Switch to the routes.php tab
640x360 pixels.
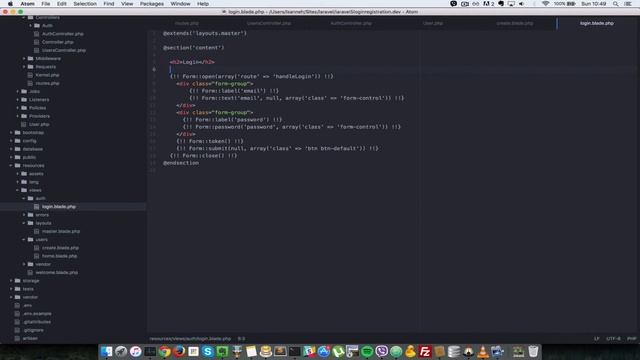pos(187,23)
